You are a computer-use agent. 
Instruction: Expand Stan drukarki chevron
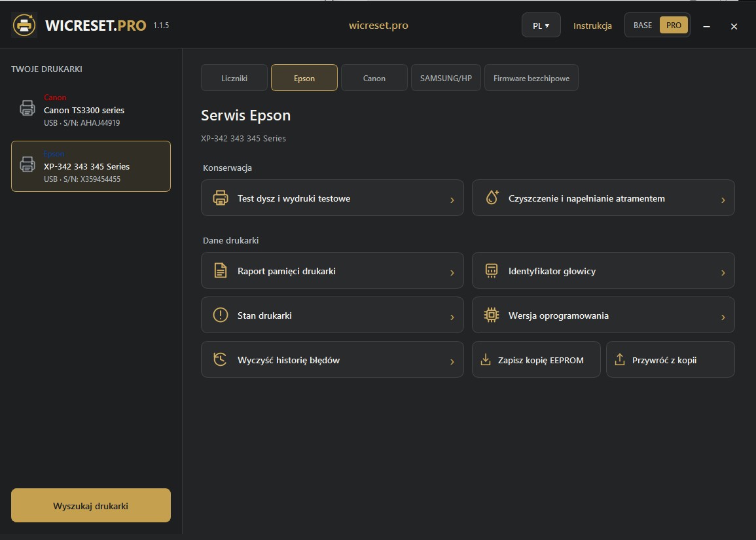(x=452, y=317)
